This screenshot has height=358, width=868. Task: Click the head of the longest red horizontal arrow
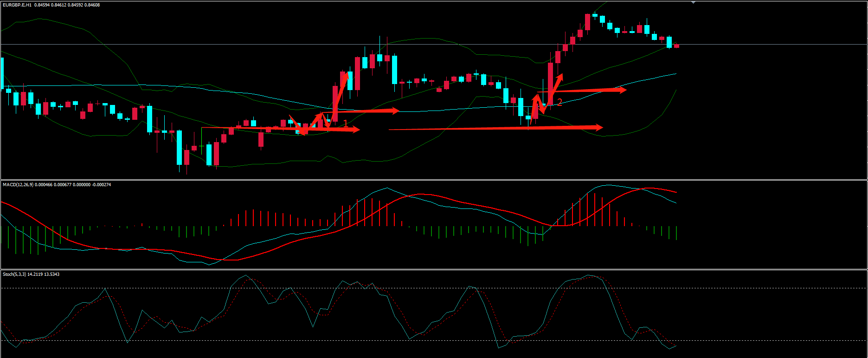(599, 127)
